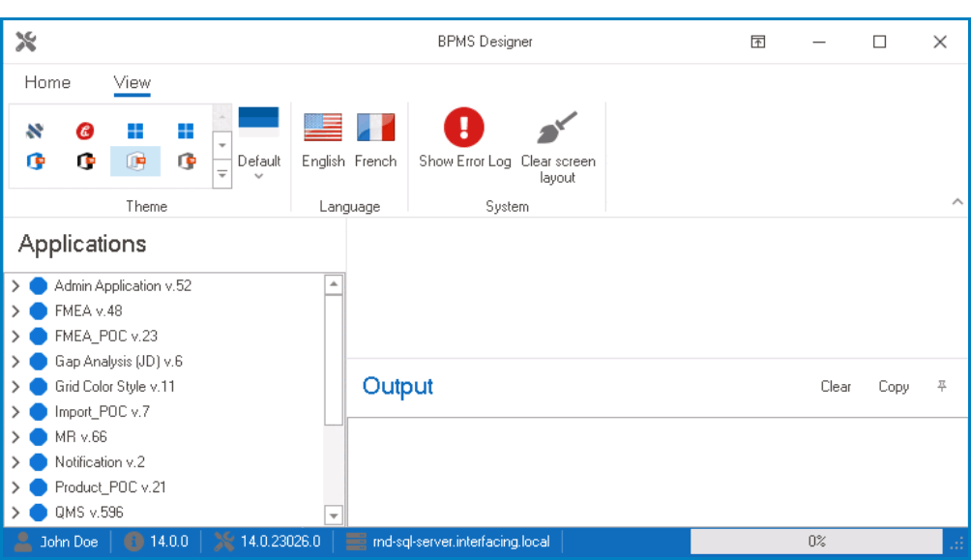Switch to the Home tab
This screenshot has height=560, width=971.
click(x=47, y=82)
